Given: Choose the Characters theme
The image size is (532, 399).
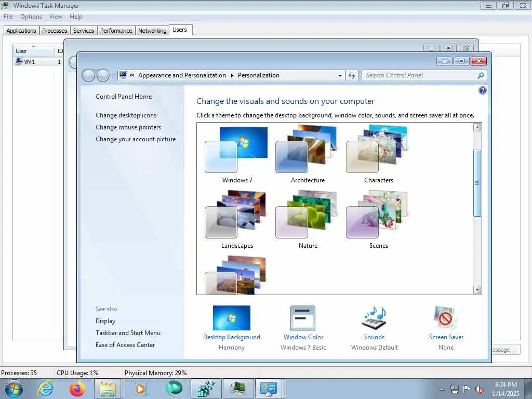Looking at the screenshot, I should pos(378,154).
